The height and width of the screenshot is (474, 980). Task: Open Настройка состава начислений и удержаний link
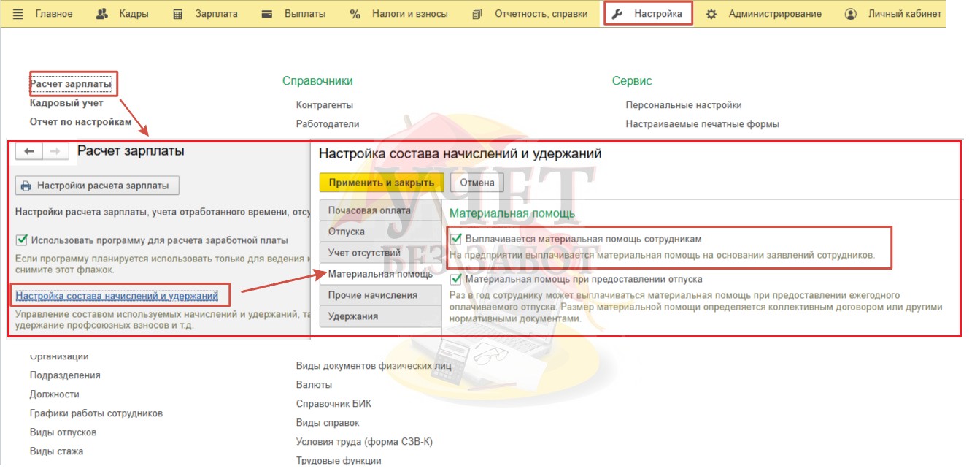click(117, 296)
